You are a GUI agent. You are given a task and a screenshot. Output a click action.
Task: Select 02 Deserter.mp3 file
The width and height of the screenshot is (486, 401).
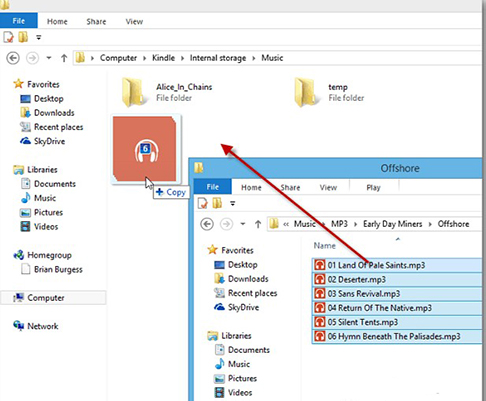[397, 279]
